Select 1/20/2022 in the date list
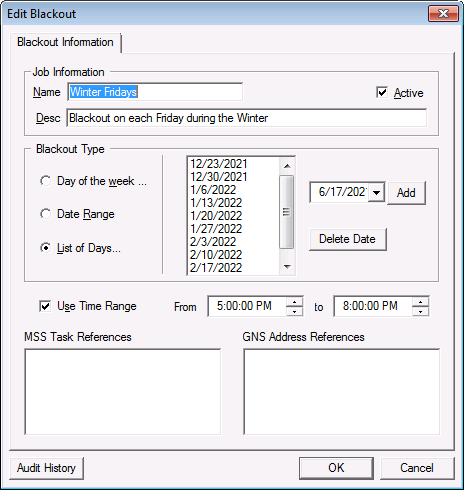The image size is (464, 490). (x=216, y=216)
